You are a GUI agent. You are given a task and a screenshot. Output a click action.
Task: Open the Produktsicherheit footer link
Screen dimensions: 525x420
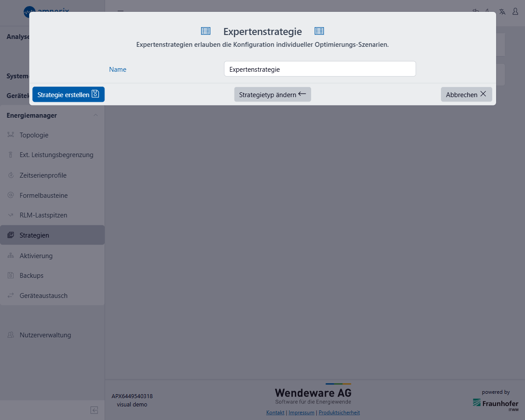point(339,413)
